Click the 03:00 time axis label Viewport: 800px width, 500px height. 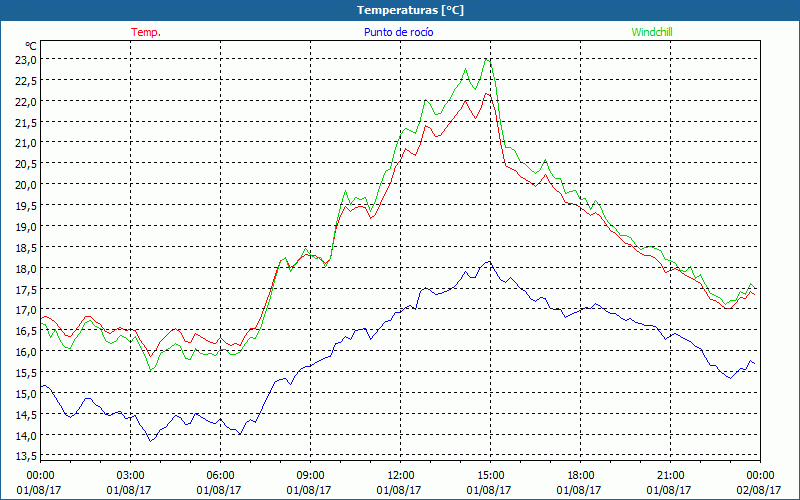(x=131, y=475)
